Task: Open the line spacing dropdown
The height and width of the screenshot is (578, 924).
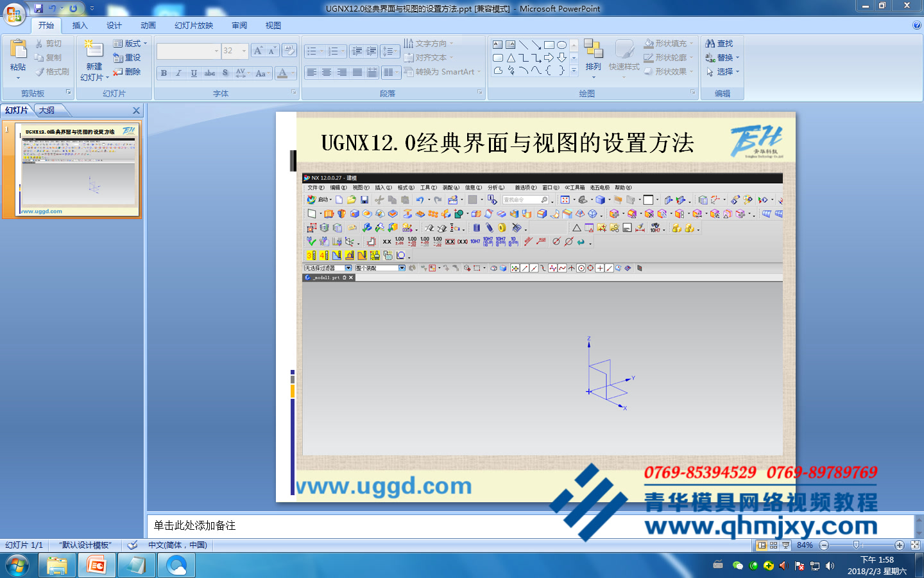Action: 390,51
